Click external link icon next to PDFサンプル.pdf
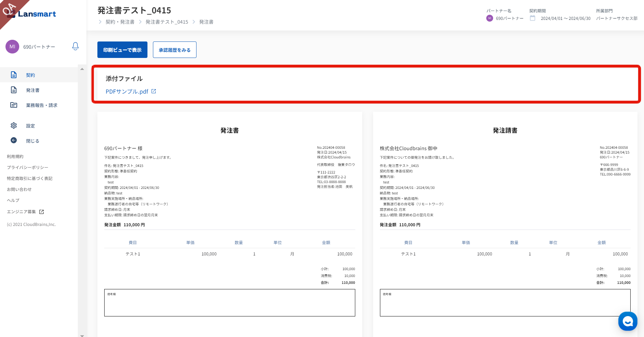644x337 pixels. click(154, 91)
